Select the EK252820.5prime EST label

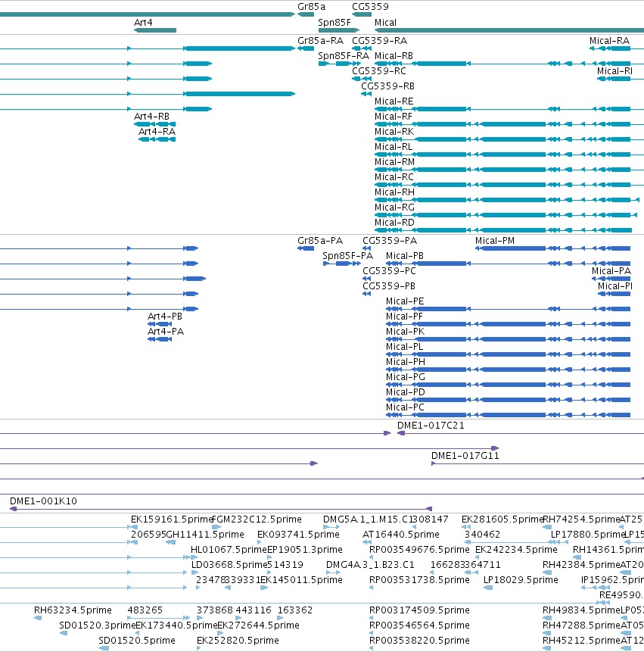pos(238,641)
